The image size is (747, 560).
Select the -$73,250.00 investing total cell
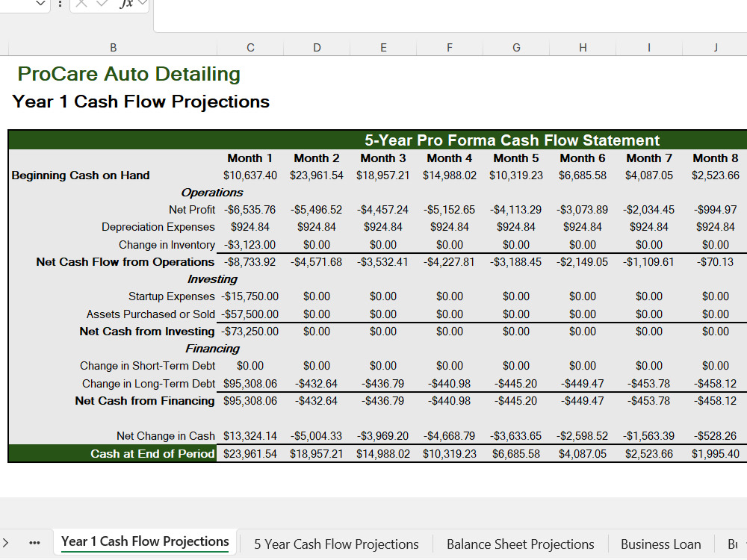click(250, 332)
